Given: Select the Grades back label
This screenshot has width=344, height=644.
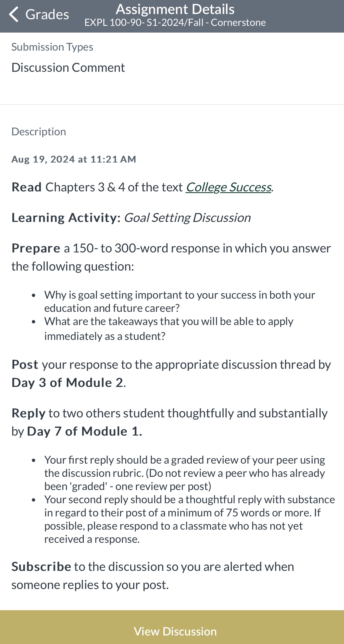Looking at the screenshot, I should pos(47,14).
